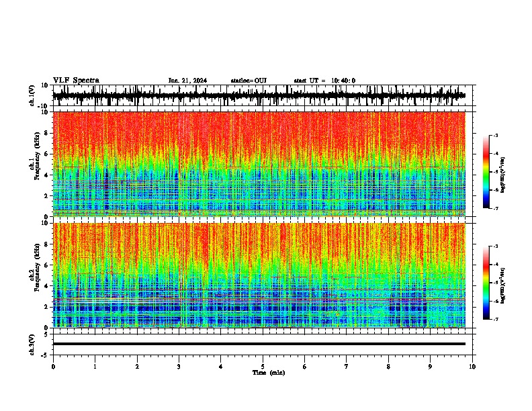Click the ch.2 spectrogram color scale bar
Image resolution: width=532 pixels, height=411 pixels.
tap(486, 283)
